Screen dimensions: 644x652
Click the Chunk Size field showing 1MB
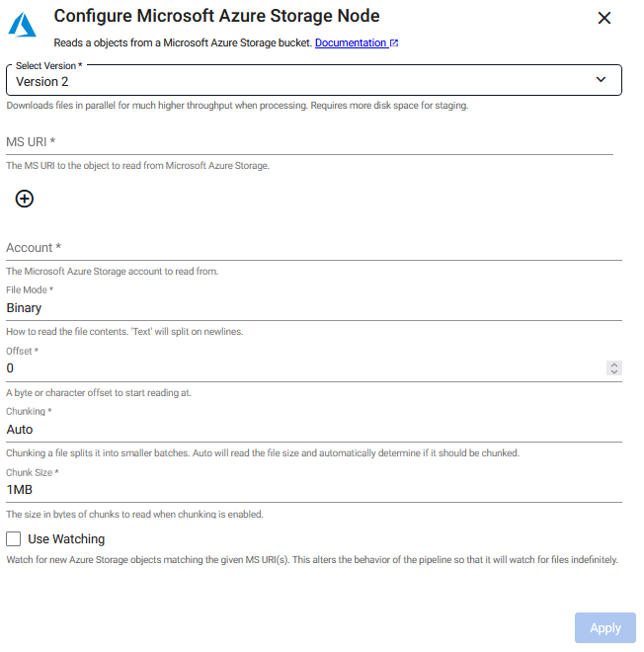(x=314, y=490)
